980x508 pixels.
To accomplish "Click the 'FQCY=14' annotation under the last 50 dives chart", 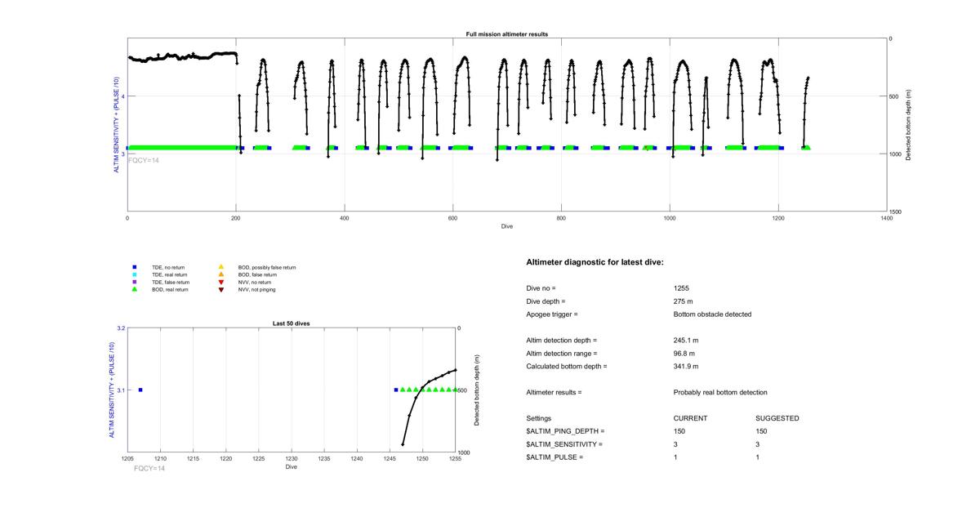I will click(149, 469).
